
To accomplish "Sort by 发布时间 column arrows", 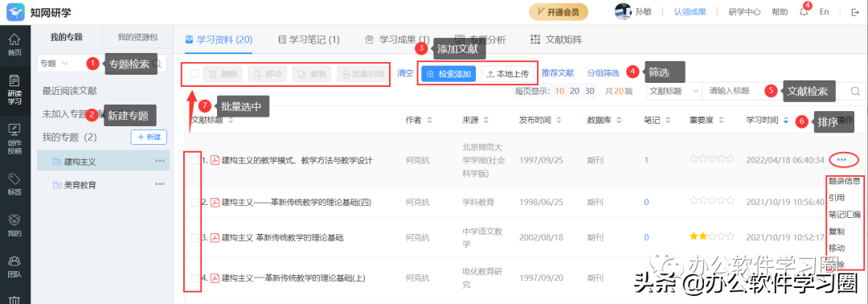I will tap(558, 120).
